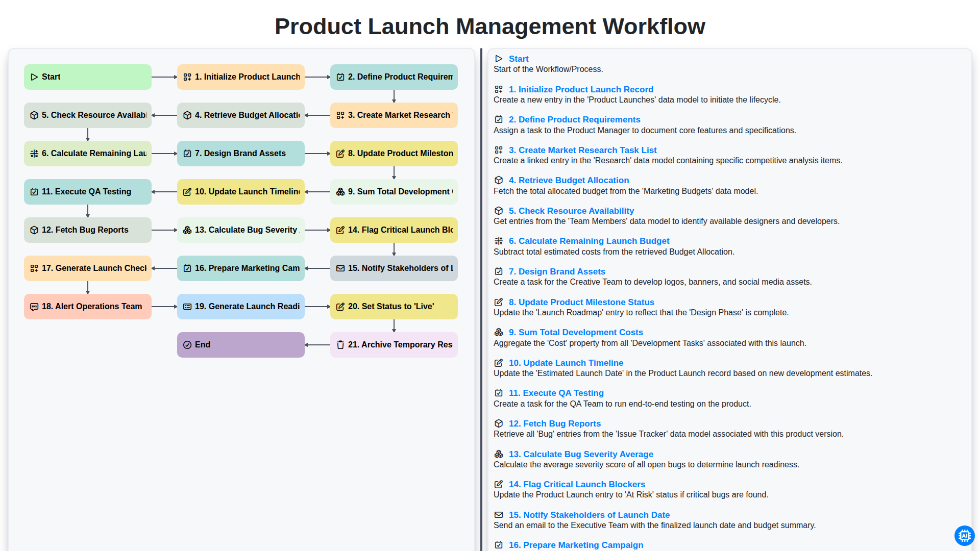
Task: Open the AI assistant chip button
Action: click(x=964, y=535)
